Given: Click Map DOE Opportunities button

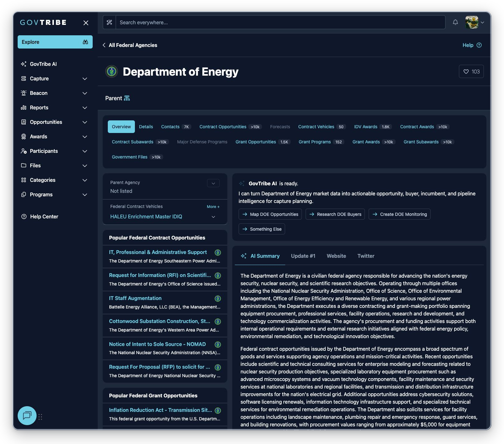Looking at the screenshot, I should [x=270, y=214].
